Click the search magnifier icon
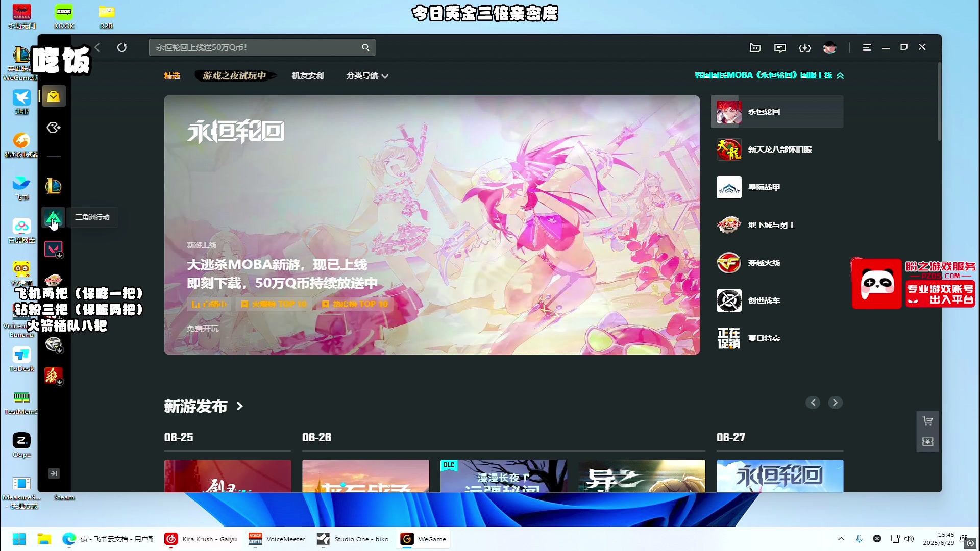Image resolution: width=980 pixels, height=551 pixels. click(365, 47)
